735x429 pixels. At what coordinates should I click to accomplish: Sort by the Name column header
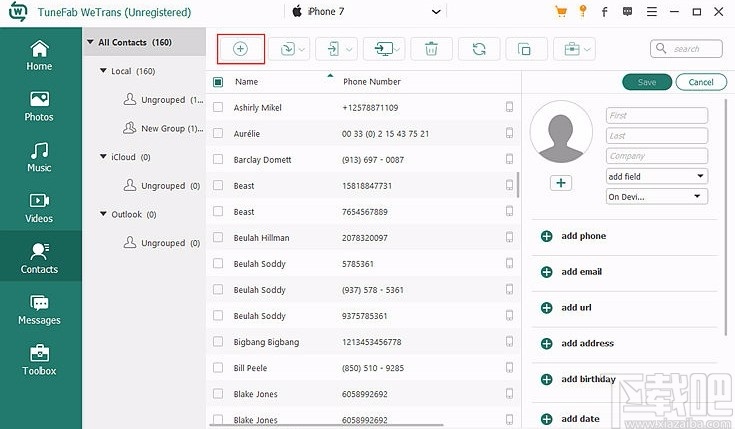[247, 82]
